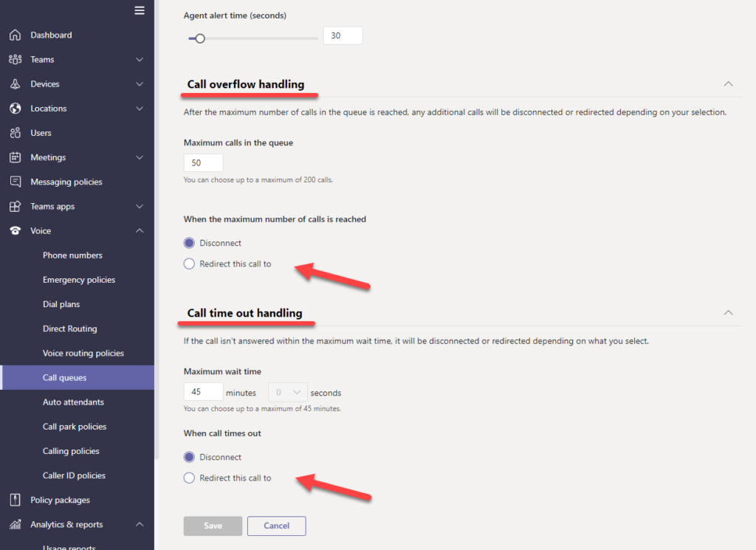The height and width of the screenshot is (550, 756).
Task: Expand the Locations menu chevron
Action: (x=140, y=109)
